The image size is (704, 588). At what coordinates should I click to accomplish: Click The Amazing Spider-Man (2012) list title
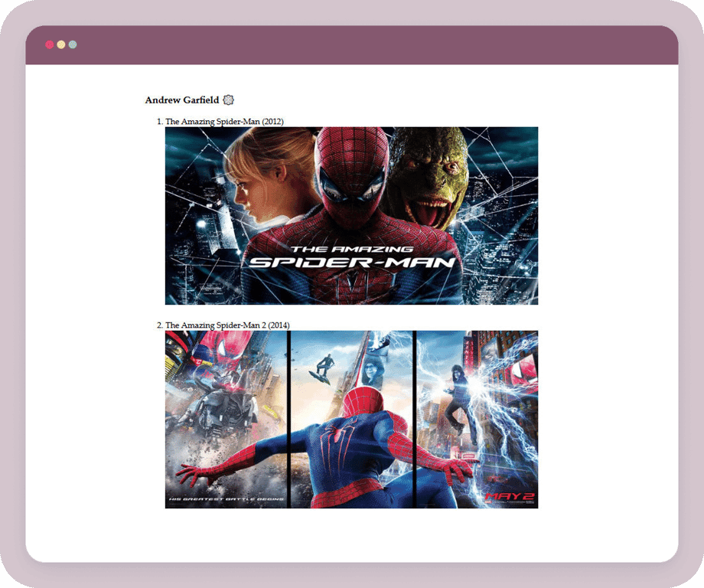click(x=224, y=122)
